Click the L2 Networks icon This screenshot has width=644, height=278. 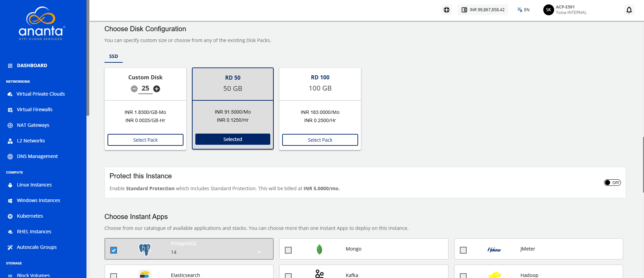[10, 141]
